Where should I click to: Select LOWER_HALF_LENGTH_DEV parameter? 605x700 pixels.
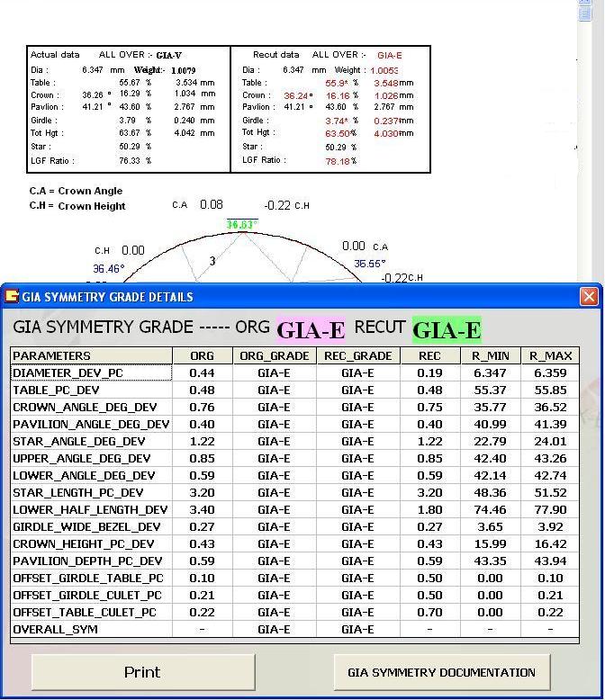click(x=91, y=510)
